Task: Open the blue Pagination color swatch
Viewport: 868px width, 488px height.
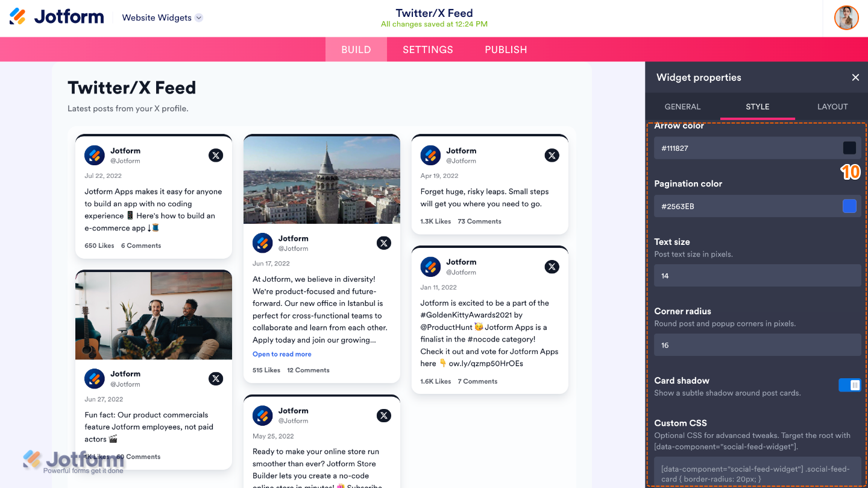Action: pos(849,206)
